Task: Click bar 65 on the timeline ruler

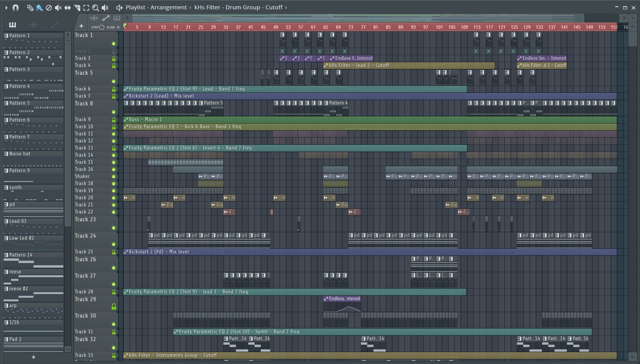Action: [x=326, y=27]
